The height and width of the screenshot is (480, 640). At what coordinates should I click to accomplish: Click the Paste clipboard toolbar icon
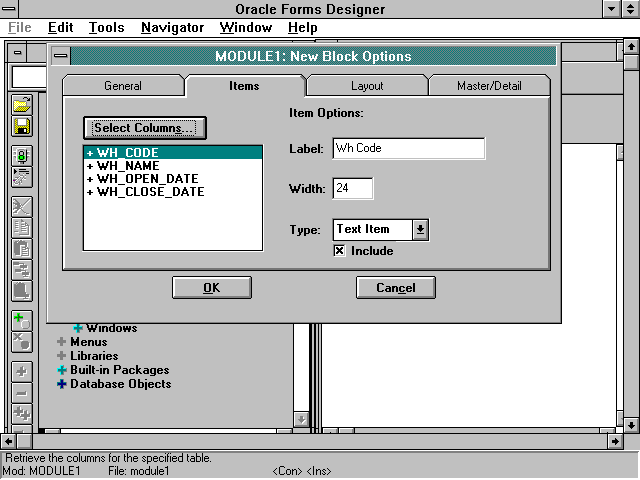[x=21, y=249]
